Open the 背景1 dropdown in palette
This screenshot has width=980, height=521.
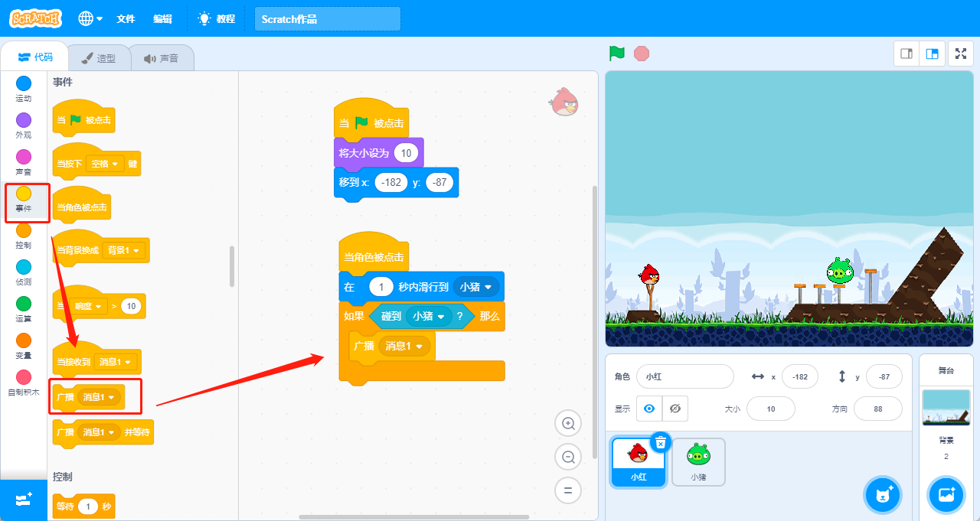point(123,250)
